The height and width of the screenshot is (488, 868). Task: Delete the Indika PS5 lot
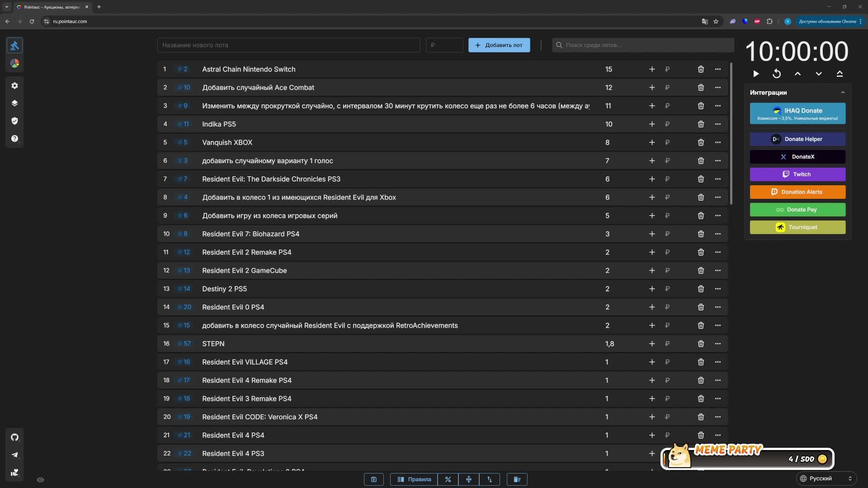[x=701, y=124]
